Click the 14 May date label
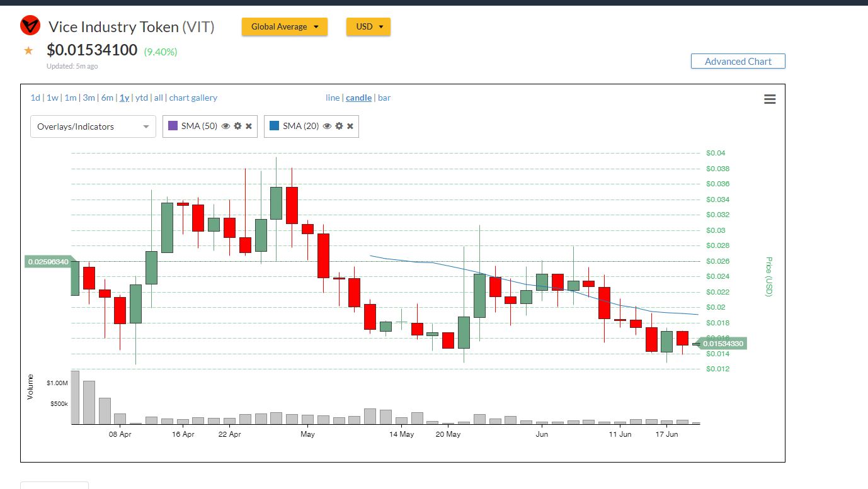This screenshot has width=868, height=489. (x=401, y=434)
